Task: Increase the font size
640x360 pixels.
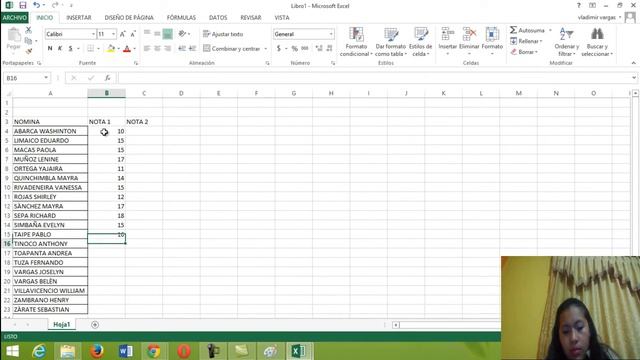Action: [122, 34]
